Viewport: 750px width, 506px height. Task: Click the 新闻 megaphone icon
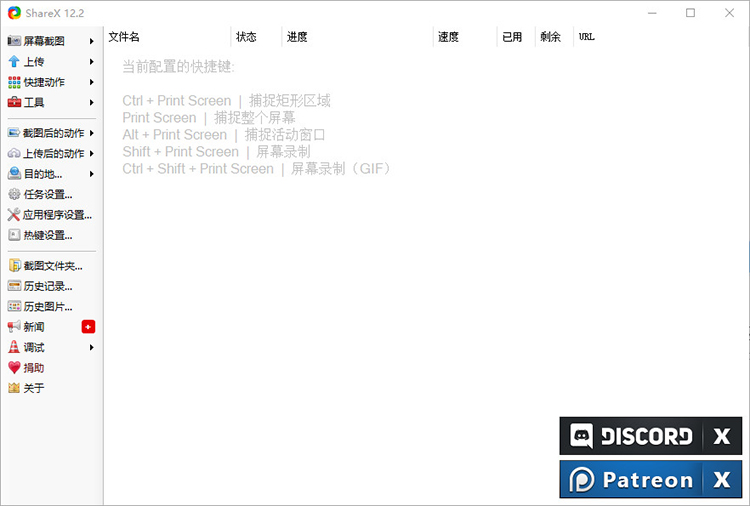point(14,327)
